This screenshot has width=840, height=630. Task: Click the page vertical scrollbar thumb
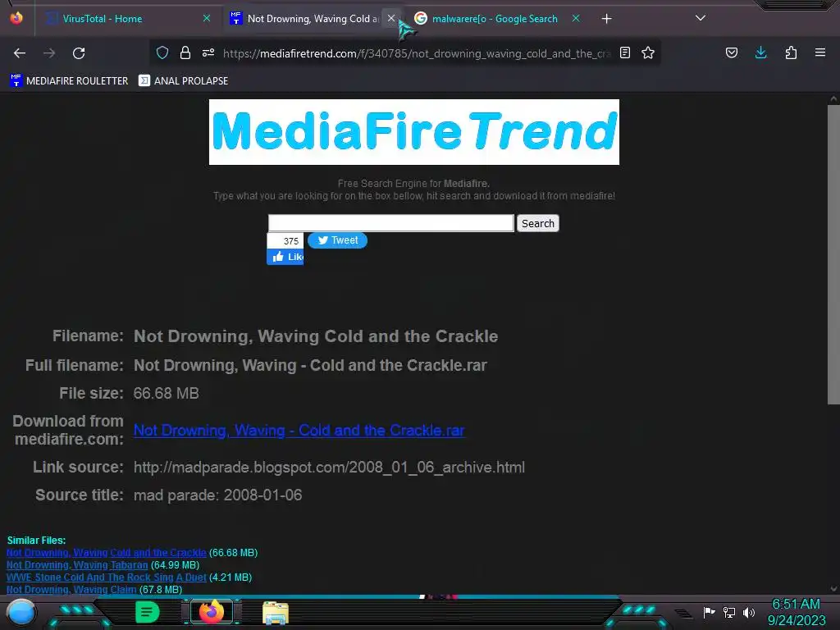click(833, 254)
